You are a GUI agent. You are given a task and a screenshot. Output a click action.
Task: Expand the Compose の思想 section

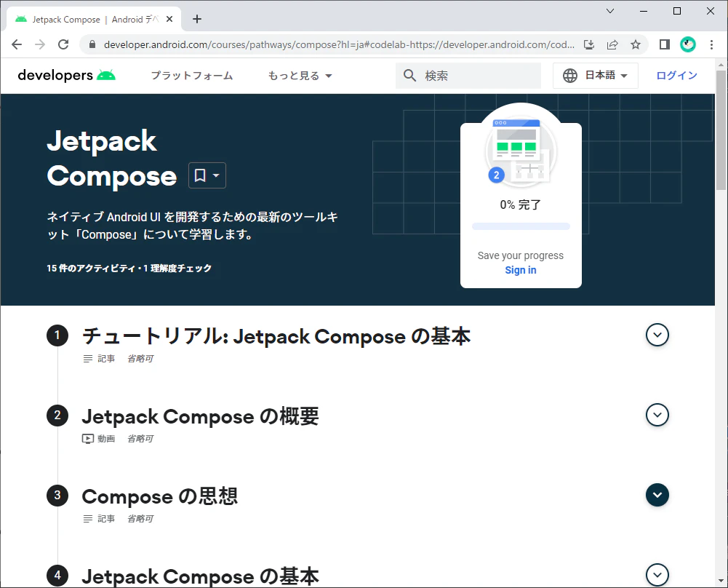tap(657, 495)
